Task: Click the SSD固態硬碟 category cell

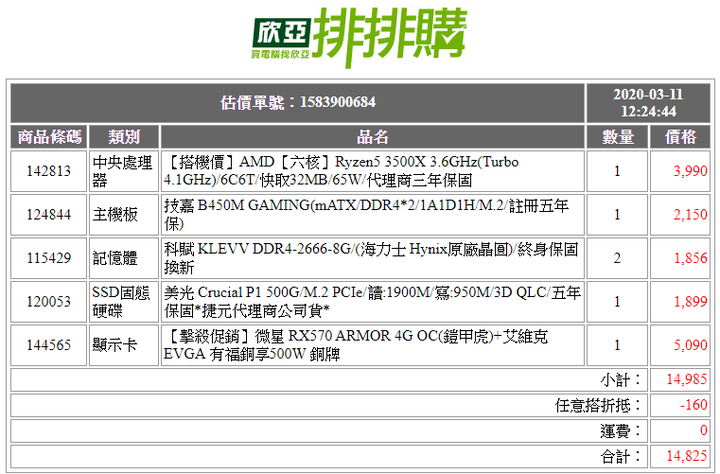Action: (x=124, y=301)
